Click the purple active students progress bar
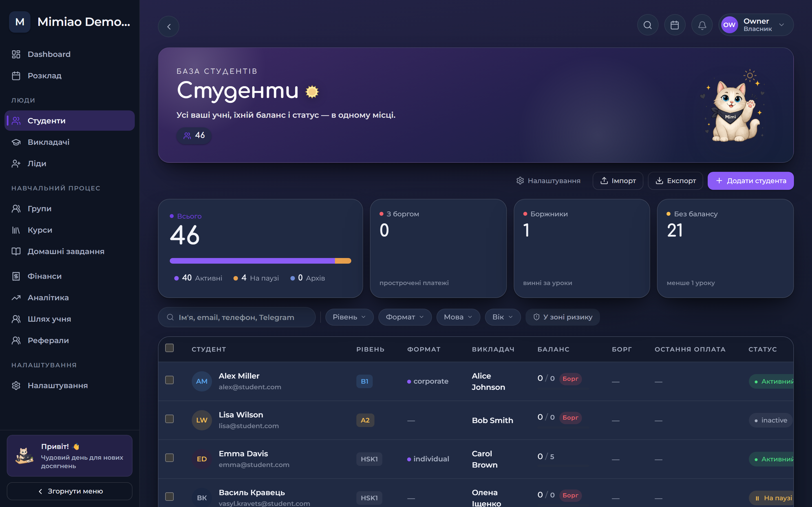 (252, 261)
